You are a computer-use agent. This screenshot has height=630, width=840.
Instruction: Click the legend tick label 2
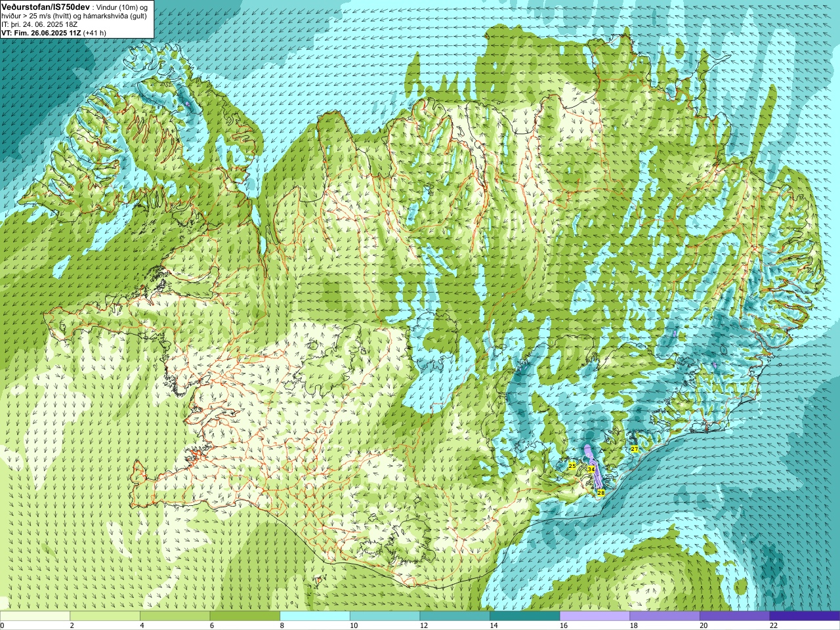click(72, 625)
